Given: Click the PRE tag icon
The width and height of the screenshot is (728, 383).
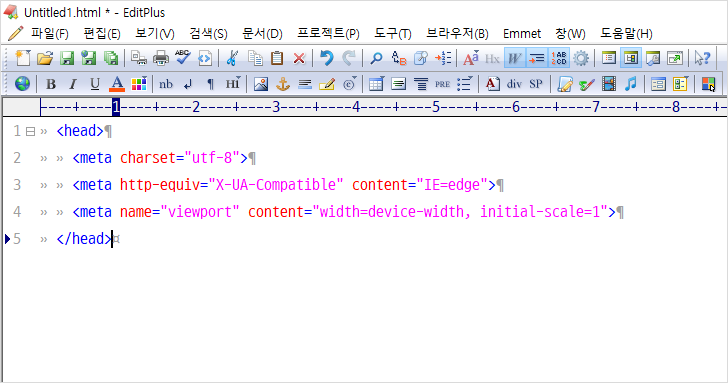Looking at the screenshot, I should tap(442, 84).
